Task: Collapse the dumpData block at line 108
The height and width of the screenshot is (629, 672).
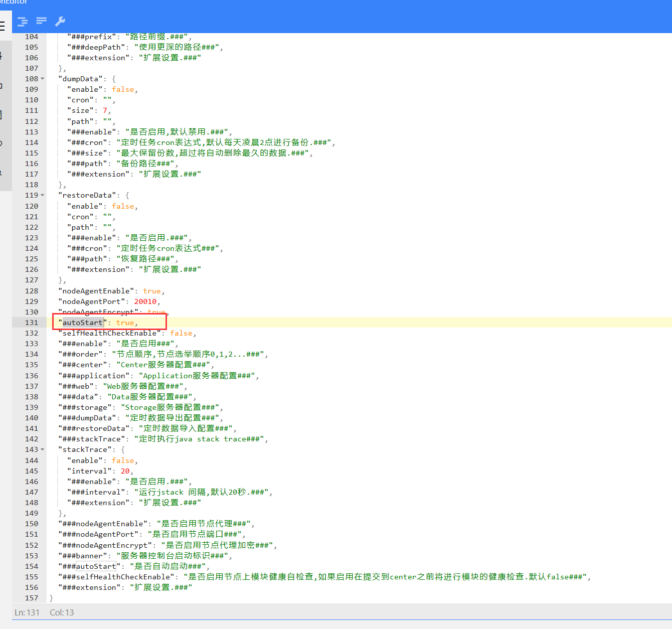Action: coord(43,79)
